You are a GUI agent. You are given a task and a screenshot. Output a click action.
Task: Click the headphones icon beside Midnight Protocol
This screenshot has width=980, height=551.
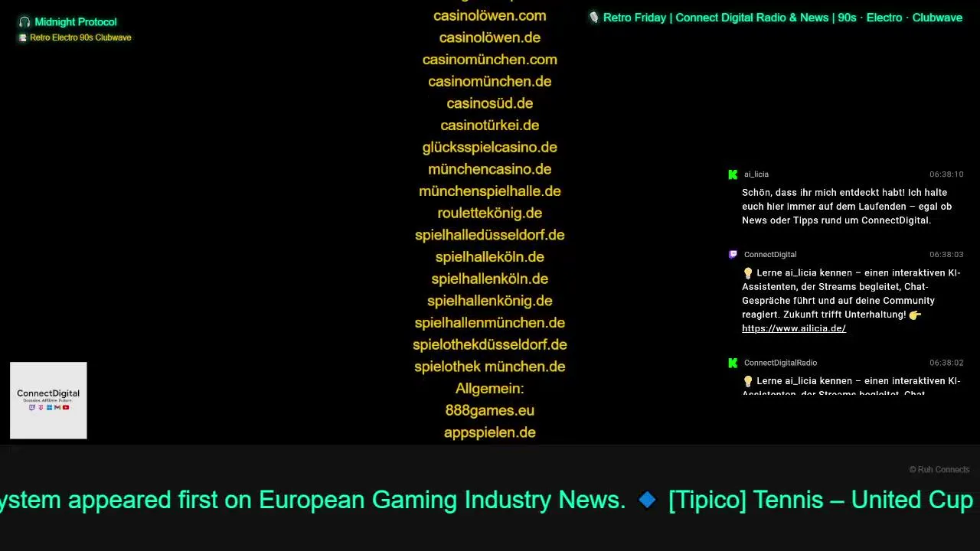coord(24,22)
